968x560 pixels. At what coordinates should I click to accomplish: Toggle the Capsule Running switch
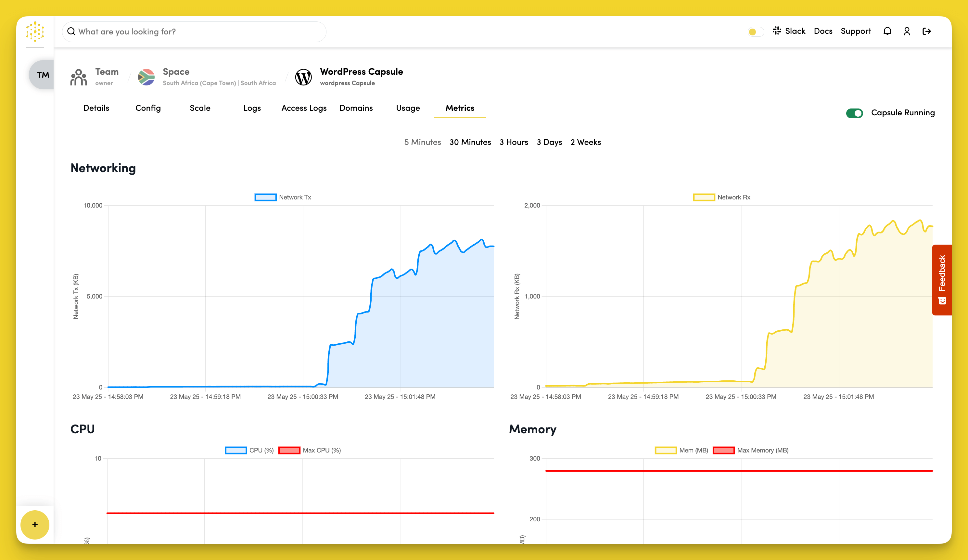coord(855,113)
